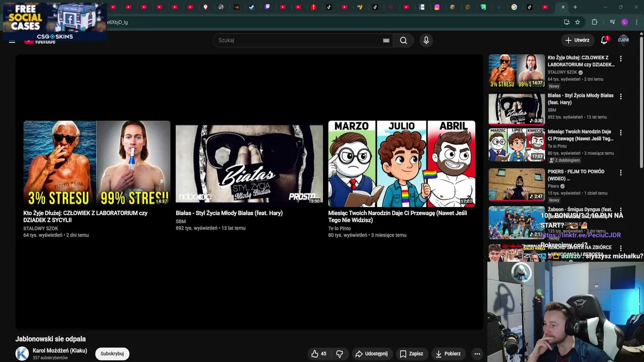The width and height of the screenshot is (644, 362).
Task: Subscribe with the Subskrybuj button
Action: coord(112,353)
